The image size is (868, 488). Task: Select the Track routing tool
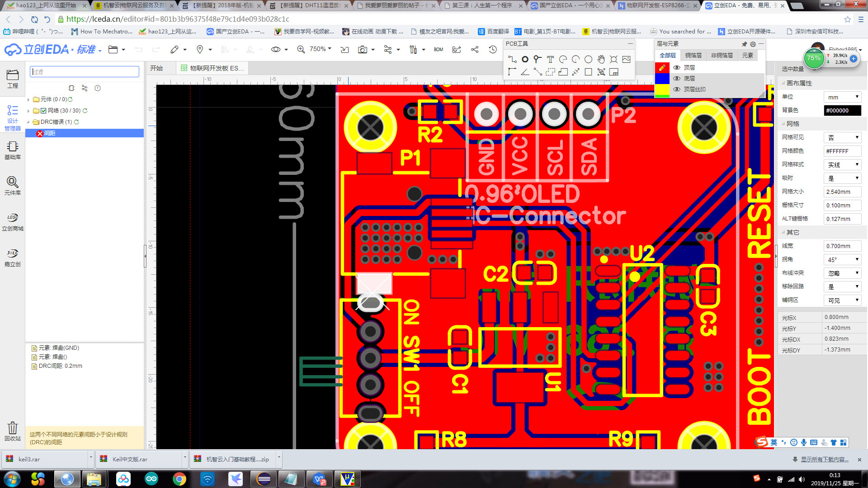click(512, 59)
